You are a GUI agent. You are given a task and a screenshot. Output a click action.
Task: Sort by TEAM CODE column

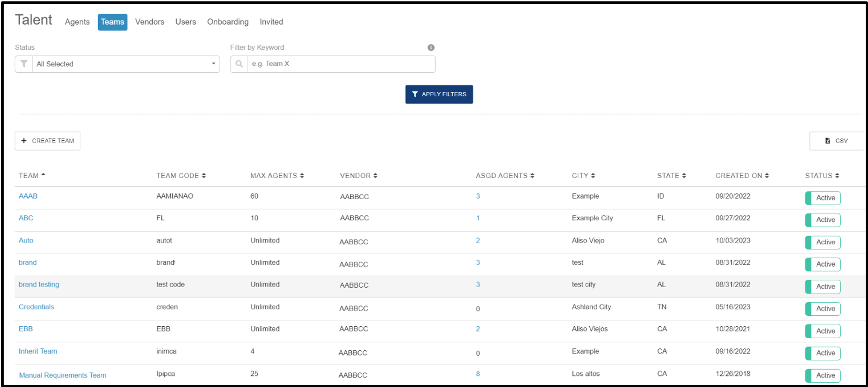[181, 176]
